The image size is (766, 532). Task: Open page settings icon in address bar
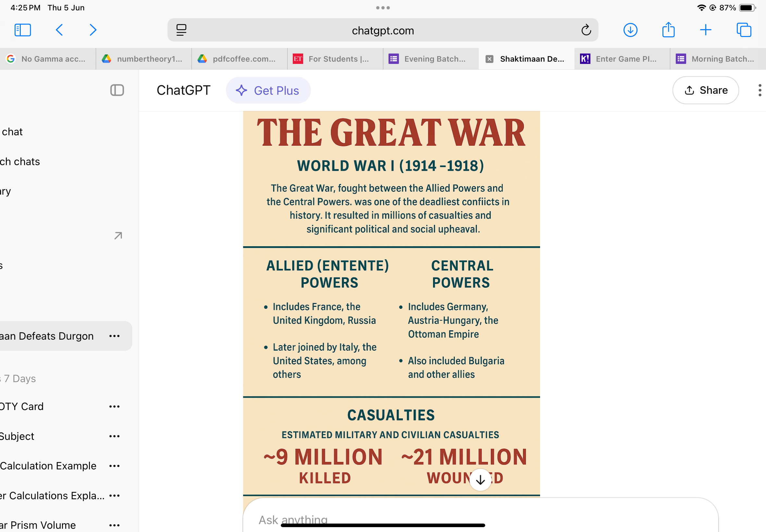click(x=181, y=30)
